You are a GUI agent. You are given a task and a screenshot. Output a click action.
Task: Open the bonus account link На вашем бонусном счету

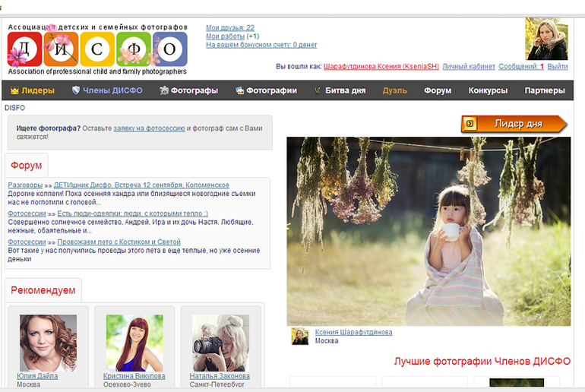[x=261, y=45]
